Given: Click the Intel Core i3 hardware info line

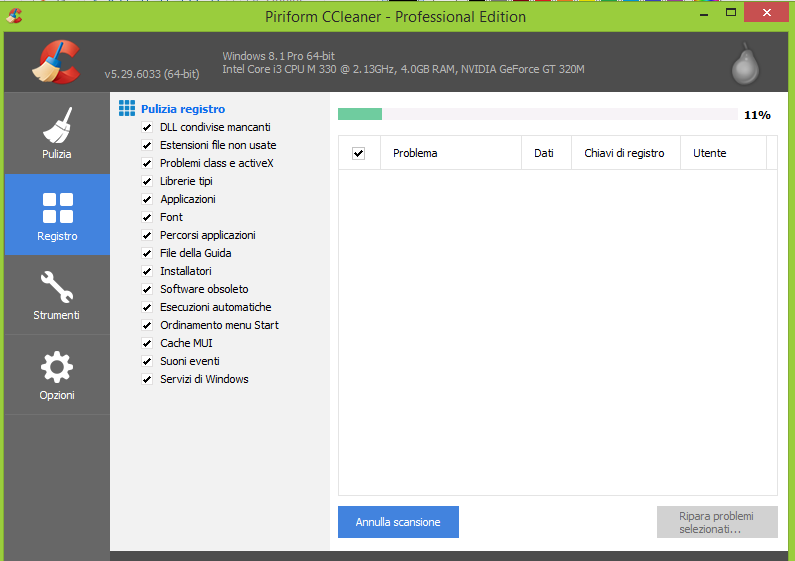Looking at the screenshot, I should click(x=403, y=69).
